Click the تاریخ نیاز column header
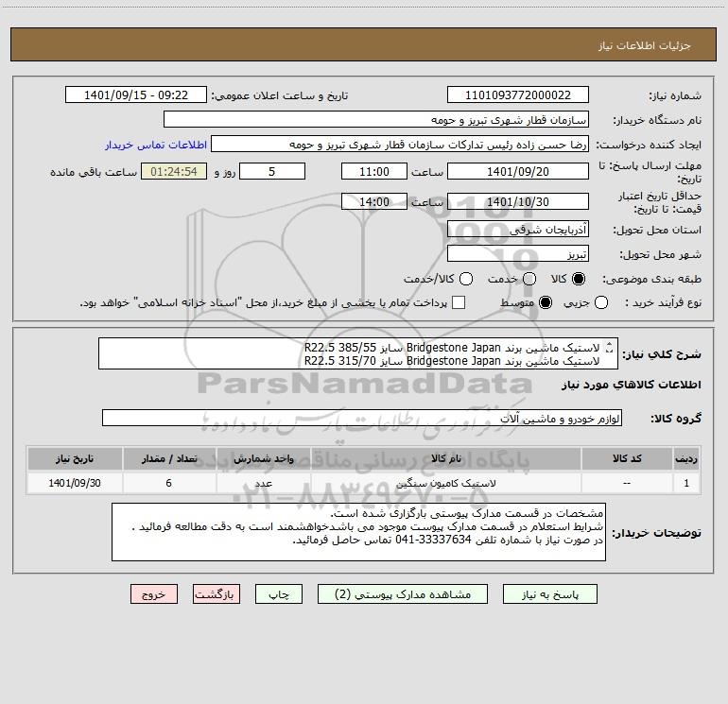728x704 pixels. tap(75, 458)
